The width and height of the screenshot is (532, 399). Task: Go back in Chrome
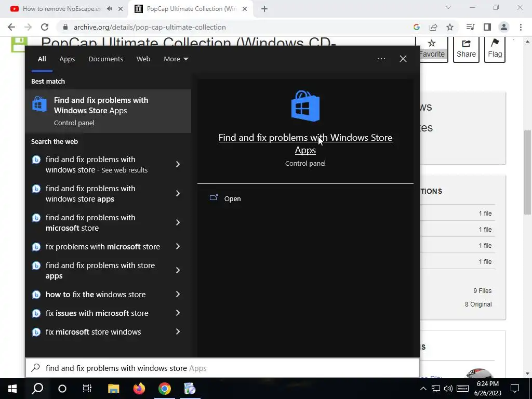[11, 27]
